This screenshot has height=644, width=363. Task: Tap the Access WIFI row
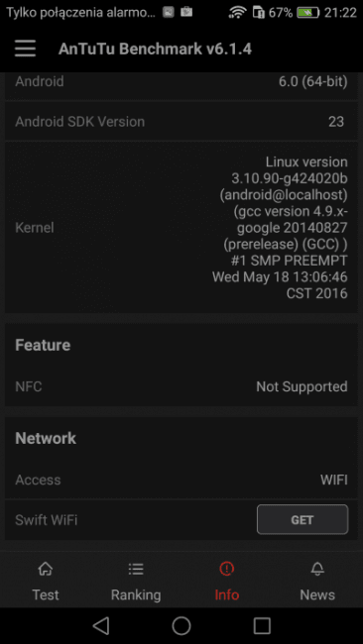pos(181,480)
